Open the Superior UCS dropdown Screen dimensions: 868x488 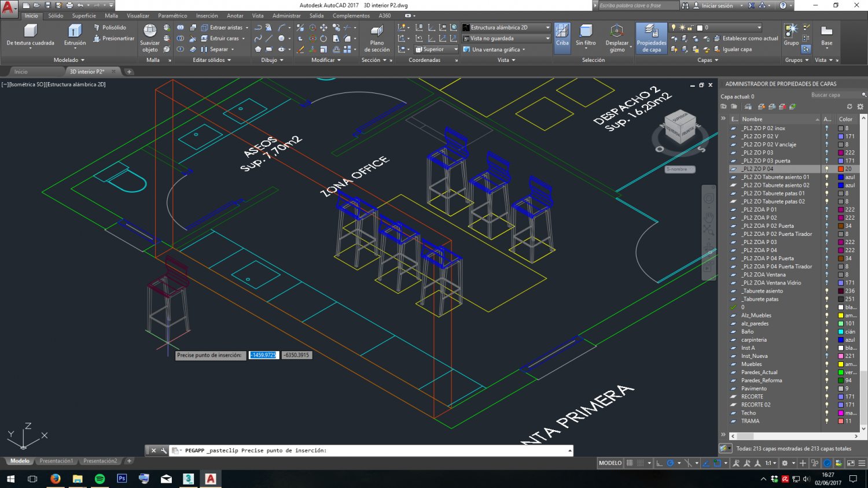436,49
